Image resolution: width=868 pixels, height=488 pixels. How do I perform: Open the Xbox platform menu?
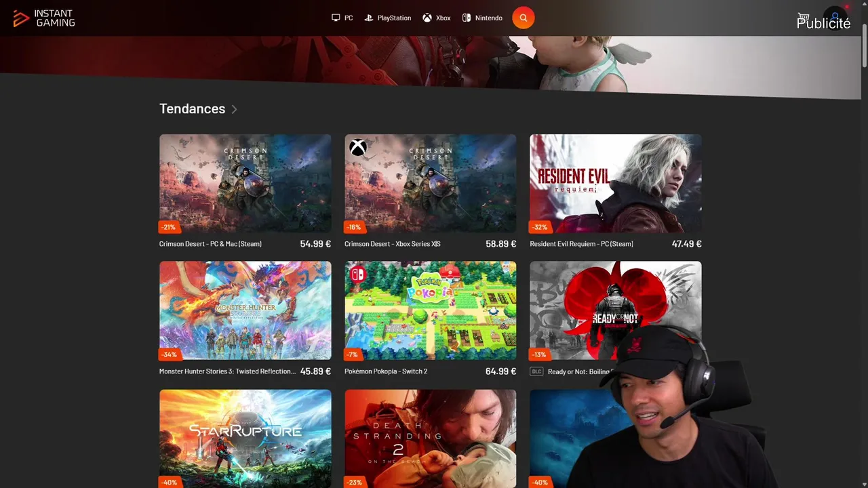click(437, 18)
